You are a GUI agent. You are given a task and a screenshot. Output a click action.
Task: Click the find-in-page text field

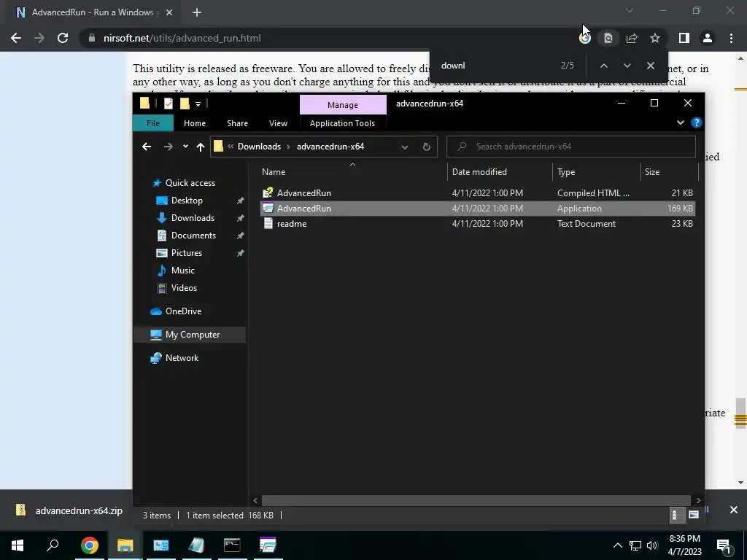[495, 66]
